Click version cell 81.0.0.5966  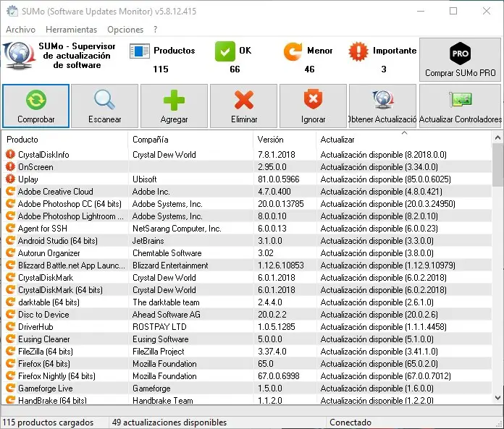[x=278, y=179]
